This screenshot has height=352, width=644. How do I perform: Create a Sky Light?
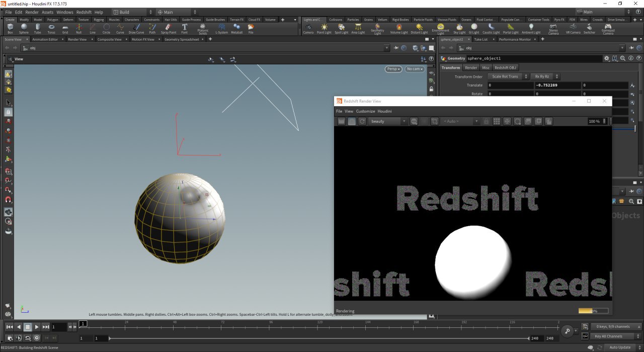(460, 28)
